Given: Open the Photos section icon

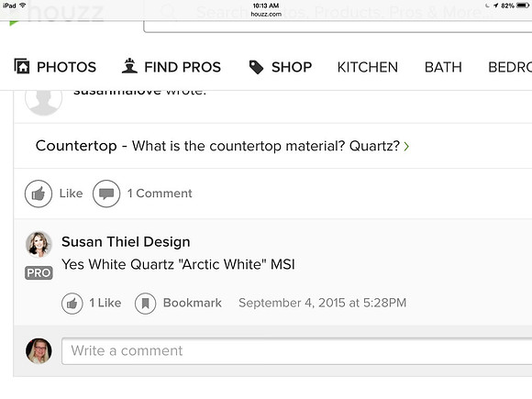Looking at the screenshot, I should click(x=22, y=66).
